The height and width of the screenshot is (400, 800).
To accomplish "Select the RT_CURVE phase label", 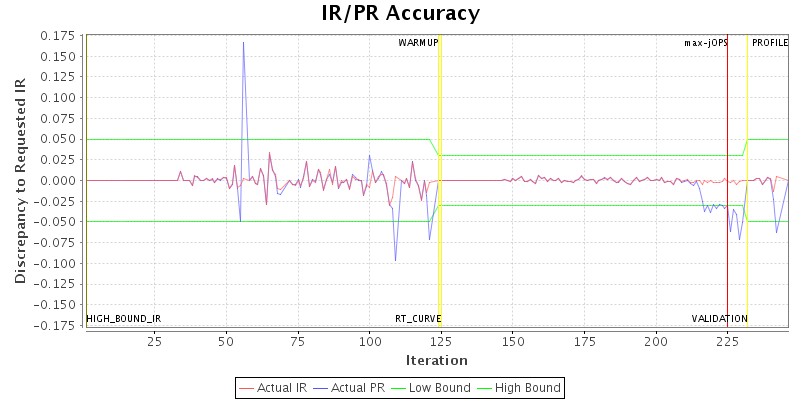I will [418, 319].
